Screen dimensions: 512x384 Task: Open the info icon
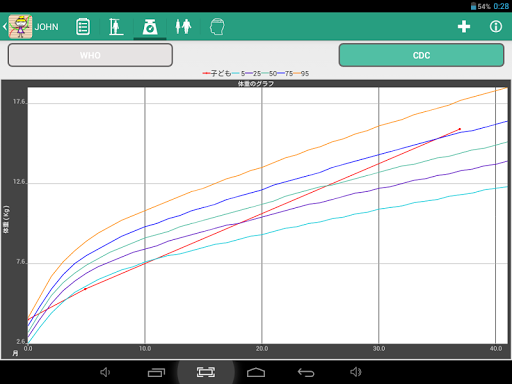[x=496, y=27]
